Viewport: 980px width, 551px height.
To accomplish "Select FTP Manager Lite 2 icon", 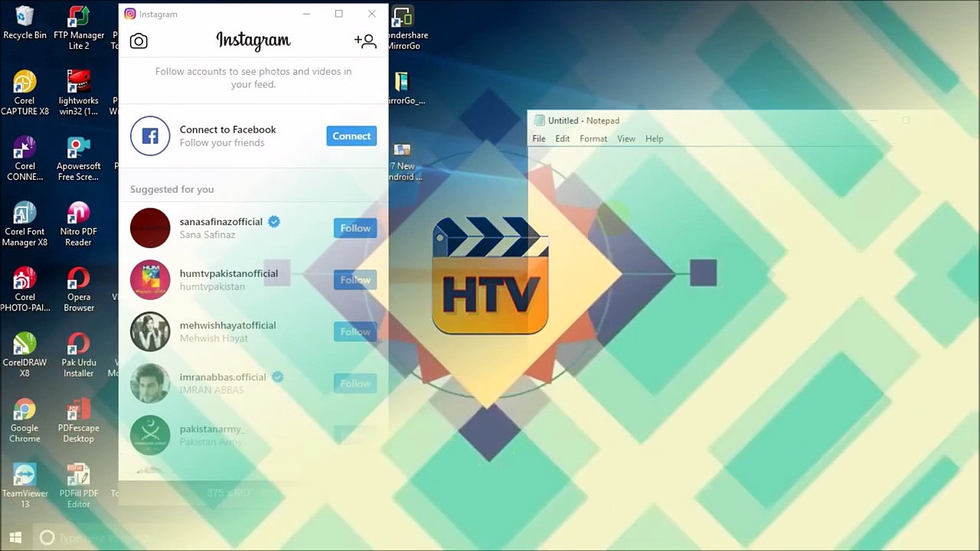I will coord(79,28).
